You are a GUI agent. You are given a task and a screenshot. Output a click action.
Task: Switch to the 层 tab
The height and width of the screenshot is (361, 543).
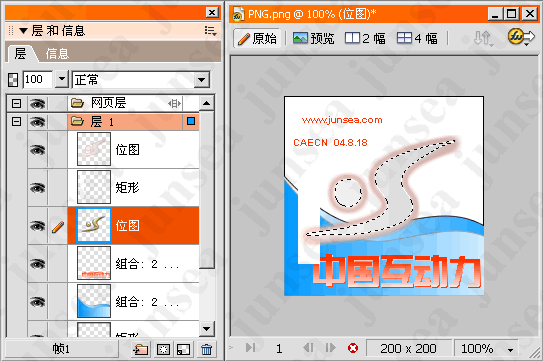point(20,54)
